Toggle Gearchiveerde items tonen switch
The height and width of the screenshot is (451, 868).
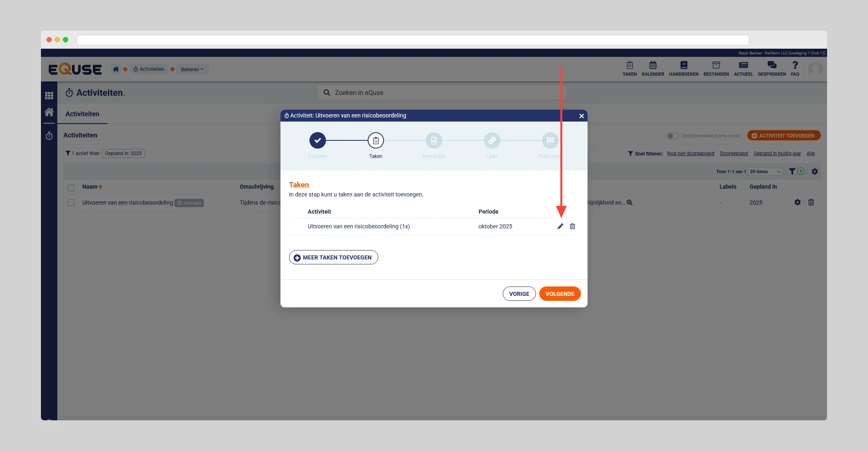coord(672,136)
